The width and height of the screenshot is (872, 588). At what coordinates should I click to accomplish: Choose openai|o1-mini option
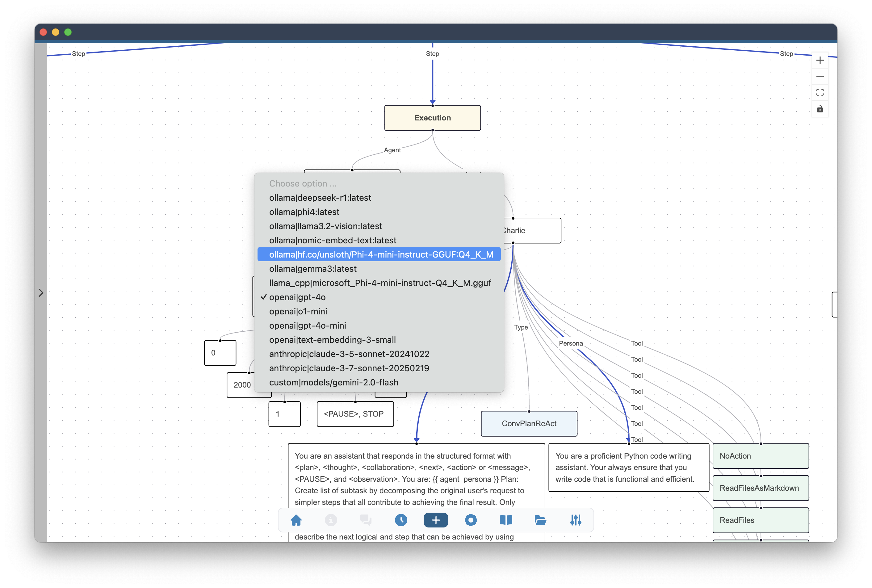coord(379,311)
